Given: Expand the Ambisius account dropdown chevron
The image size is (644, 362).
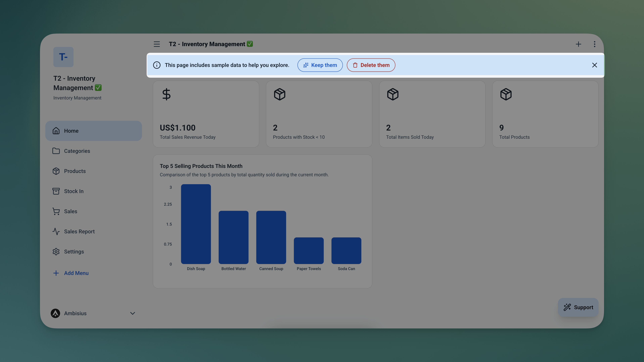Looking at the screenshot, I should tap(132, 313).
